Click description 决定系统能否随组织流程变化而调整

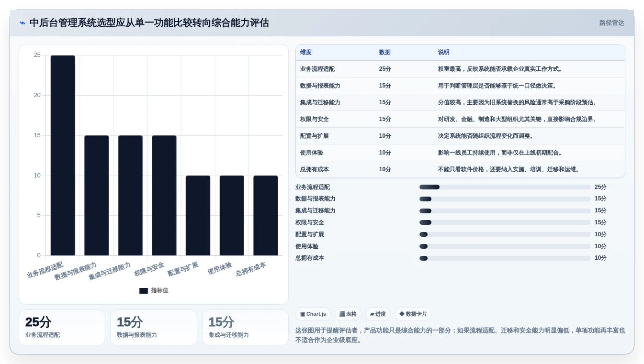coord(486,136)
